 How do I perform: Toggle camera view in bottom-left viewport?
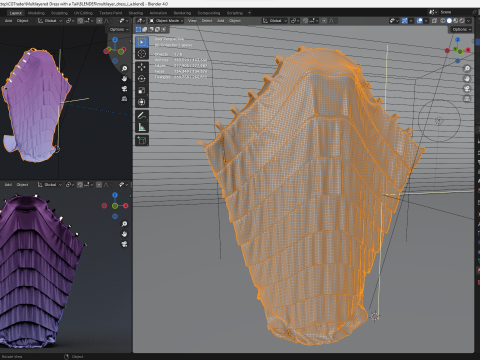pos(124,244)
